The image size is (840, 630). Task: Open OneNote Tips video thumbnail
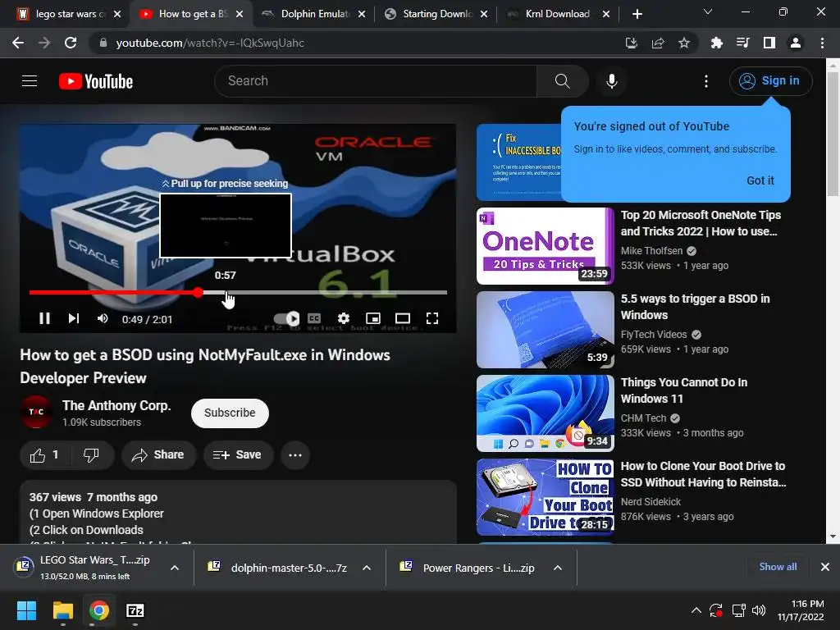[x=545, y=246]
